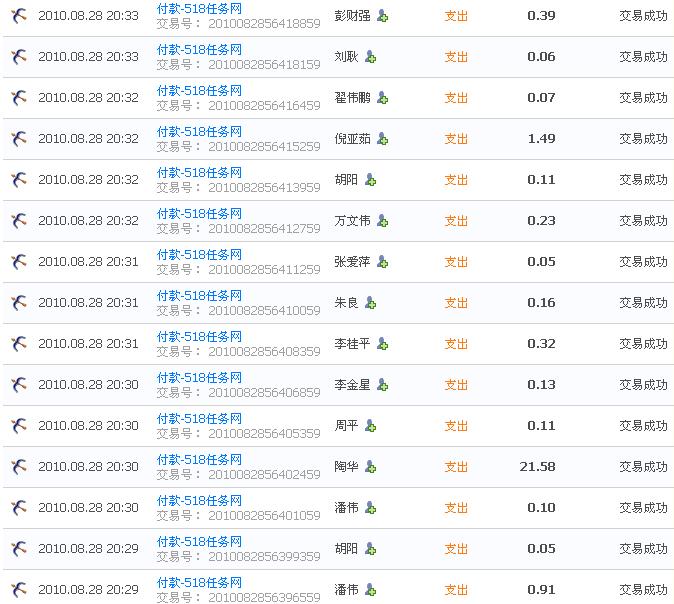Screen dimensions: 674x604
Task: Click 支出 label in 倪亚茹 row
Action: pyautogui.click(x=456, y=139)
